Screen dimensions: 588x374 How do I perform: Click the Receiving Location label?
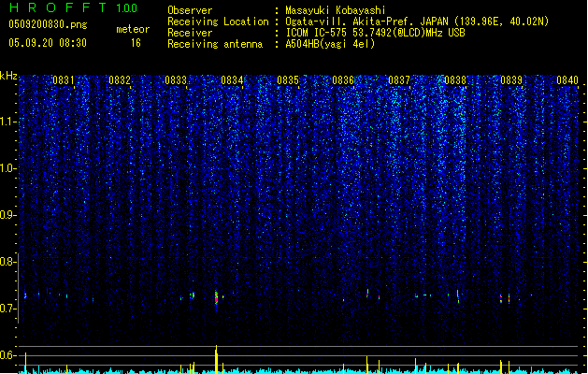[x=218, y=22]
